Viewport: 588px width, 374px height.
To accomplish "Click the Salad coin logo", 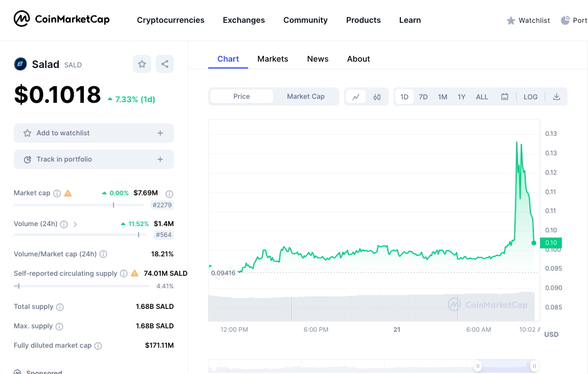I will tap(21, 64).
